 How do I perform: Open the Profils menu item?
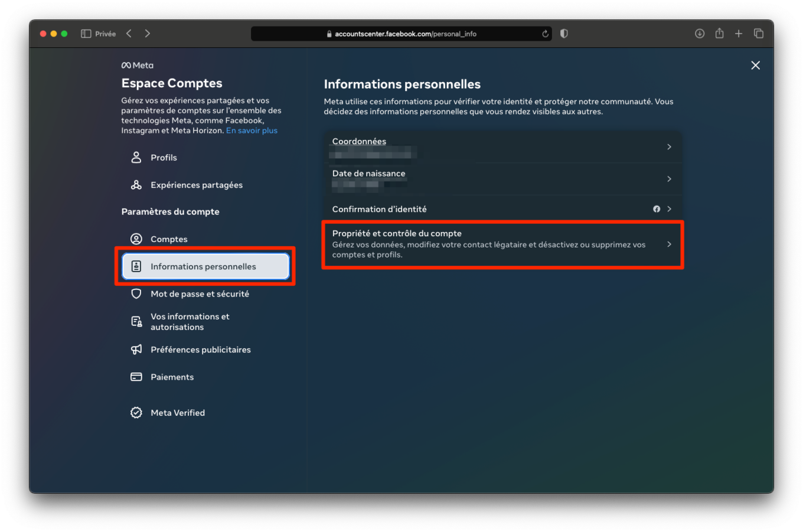205,158
